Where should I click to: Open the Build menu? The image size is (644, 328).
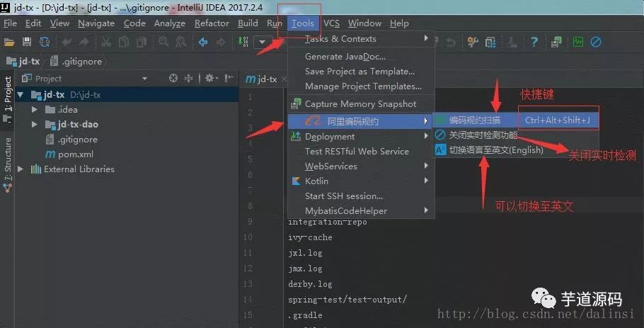pyautogui.click(x=248, y=23)
